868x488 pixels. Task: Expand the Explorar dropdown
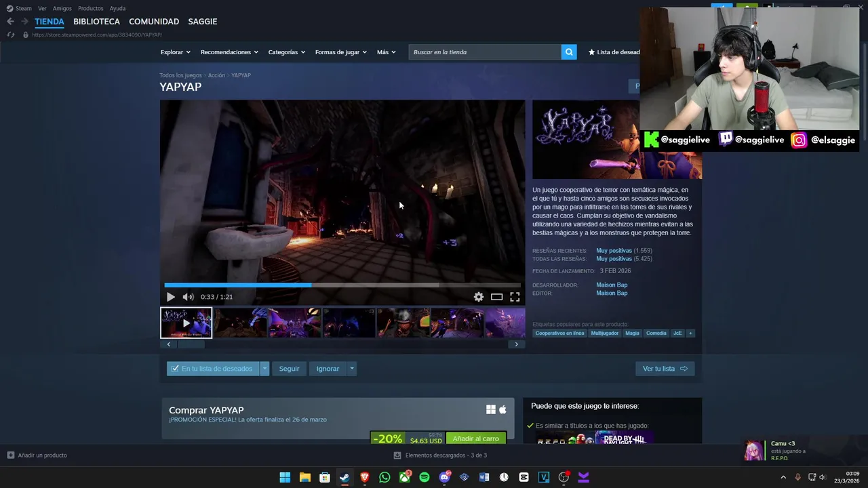click(176, 52)
